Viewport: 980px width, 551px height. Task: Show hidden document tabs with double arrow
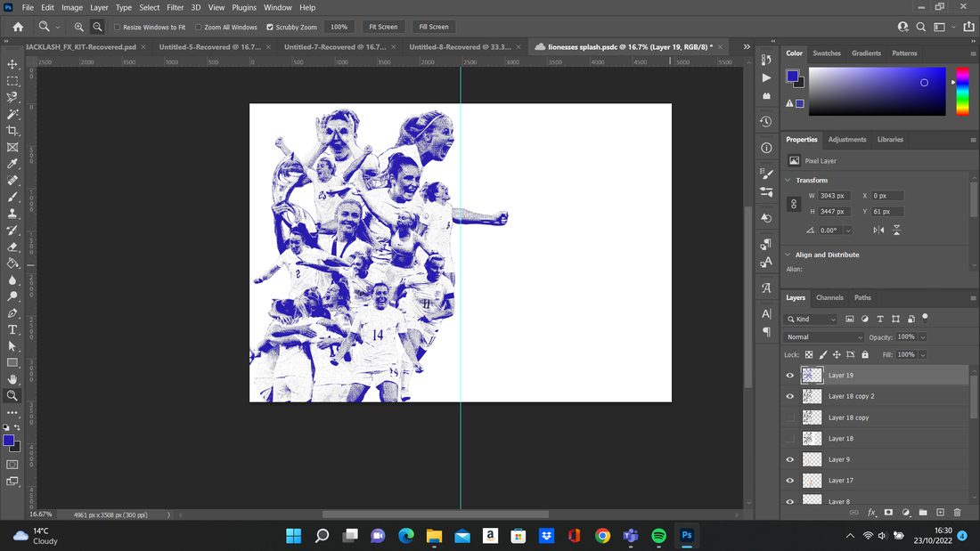pyautogui.click(x=747, y=47)
